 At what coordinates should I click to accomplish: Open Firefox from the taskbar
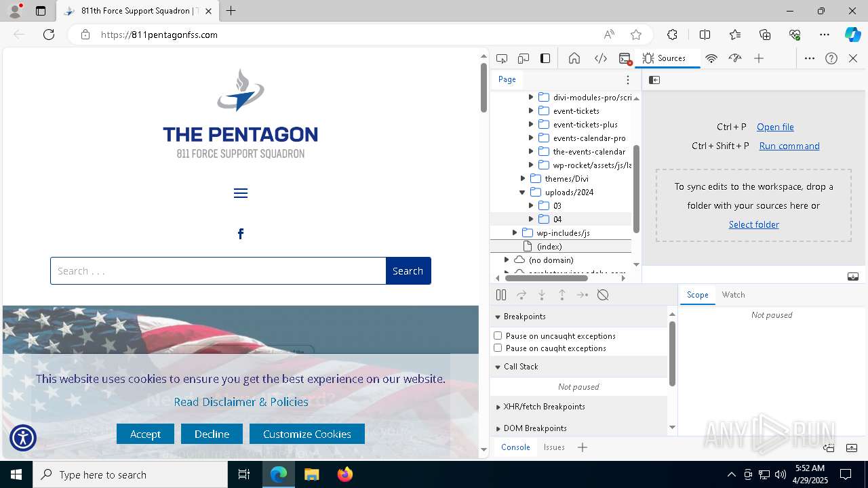click(345, 474)
